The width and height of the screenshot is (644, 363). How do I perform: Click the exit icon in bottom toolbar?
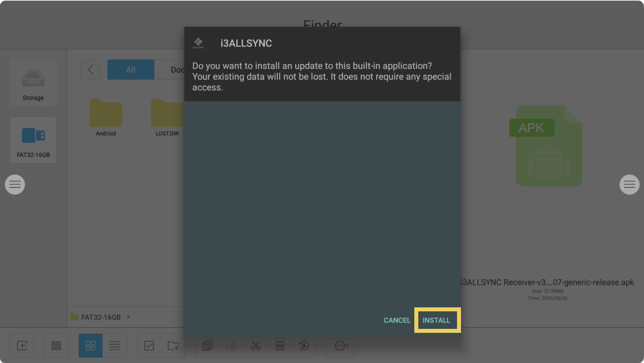tap(22, 346)
